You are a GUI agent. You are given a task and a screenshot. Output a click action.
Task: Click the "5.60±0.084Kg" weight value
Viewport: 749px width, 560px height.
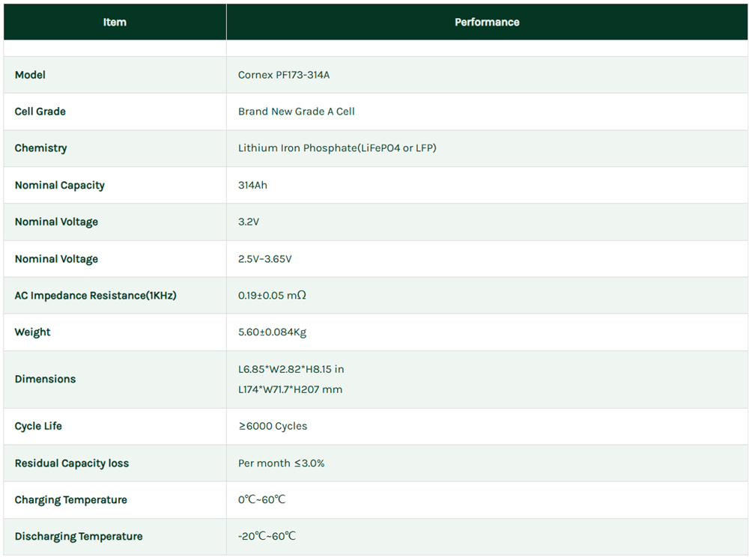pyautogui.click(x=272, y=332)
